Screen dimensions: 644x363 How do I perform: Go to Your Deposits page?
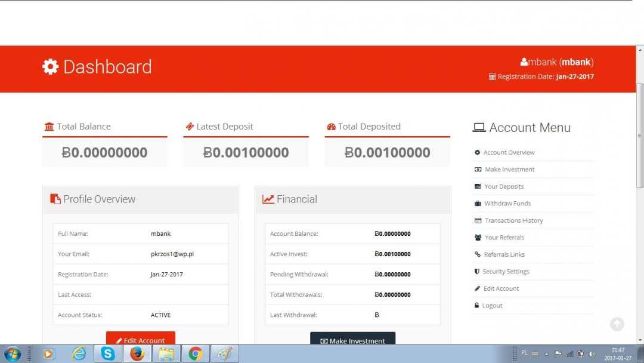[504, 186]
